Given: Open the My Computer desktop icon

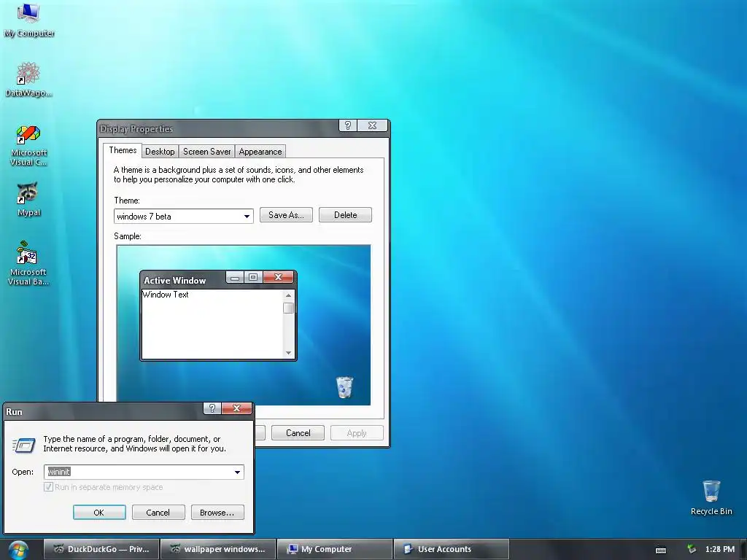Looking at the screenshot, I should point(28,19).
